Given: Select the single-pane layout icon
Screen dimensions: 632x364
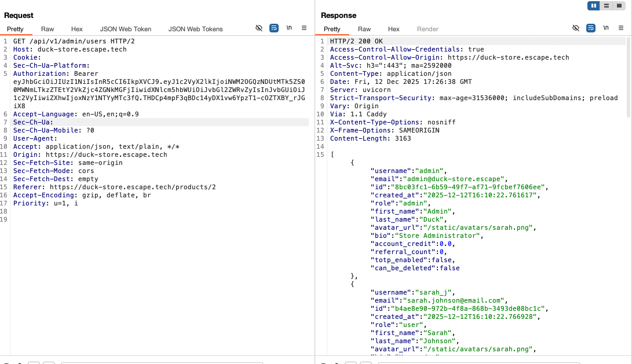Looking at the screenshot, I should tap(619, 6).
